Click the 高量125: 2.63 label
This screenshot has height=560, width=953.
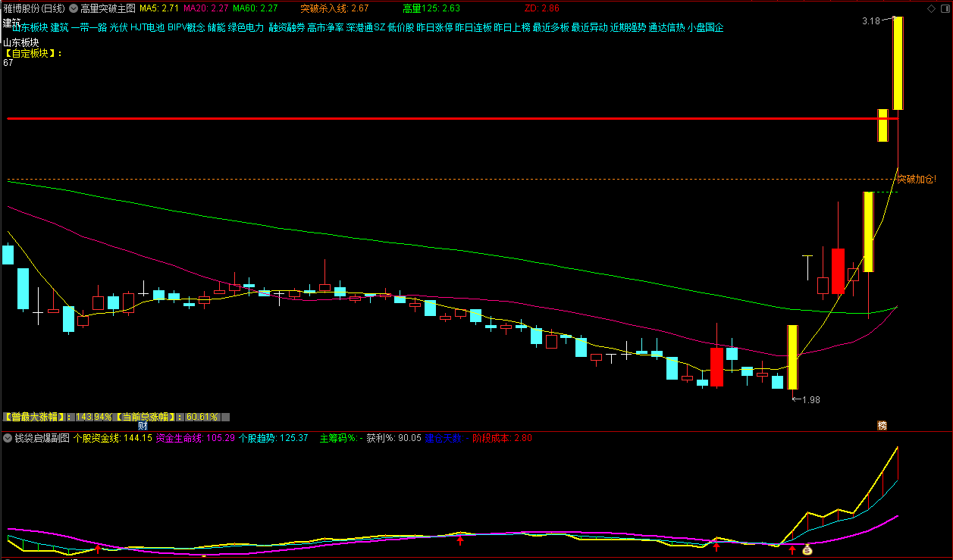coord(431,8)
